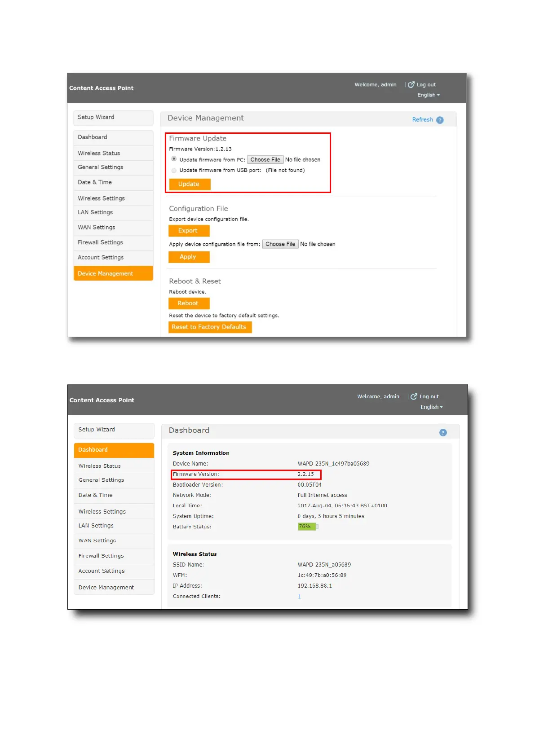Click the Reboot button
This screenshot has height=756, width=535.
pyautogui.click(x=189, y=303)
